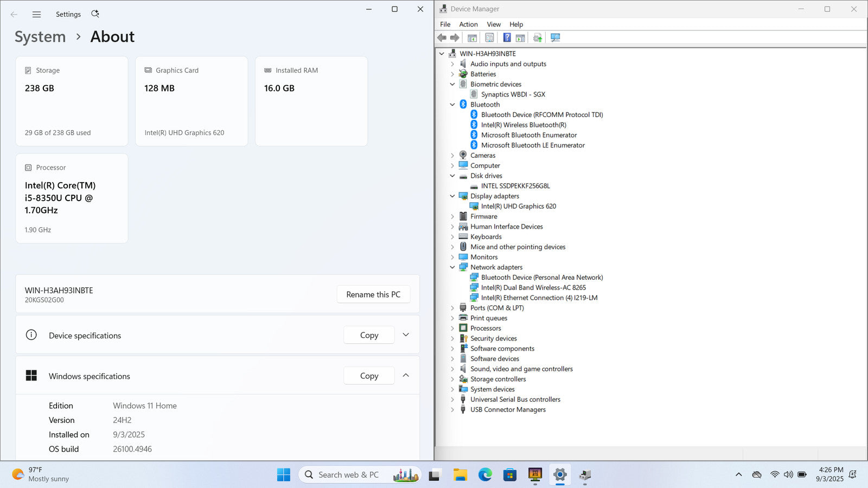Click Wi-Fi network tray icon
Image resolution: width=868 pixels, height=488 pixels.
(775, 474)
